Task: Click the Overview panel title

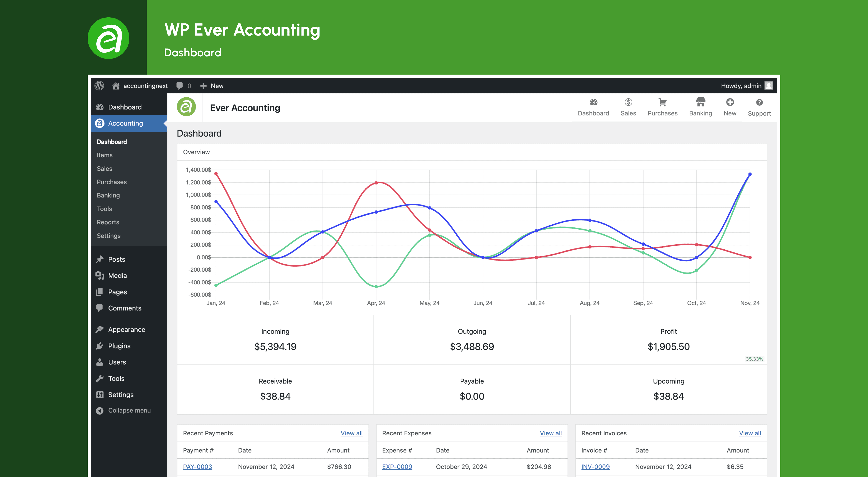Action: point(196,152)
